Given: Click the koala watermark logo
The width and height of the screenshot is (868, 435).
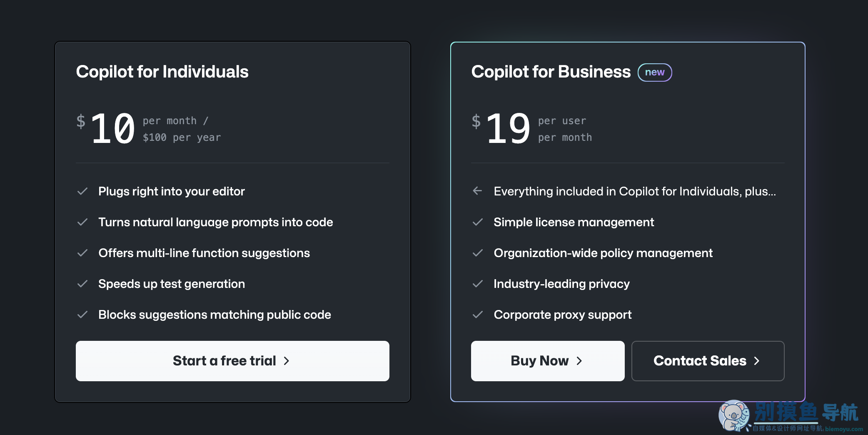Looking at the screenshot, I should coord(734,415).
